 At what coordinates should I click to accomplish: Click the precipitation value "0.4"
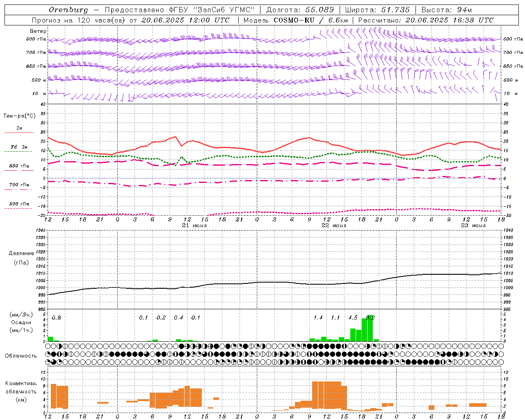(x=178, y=317)
